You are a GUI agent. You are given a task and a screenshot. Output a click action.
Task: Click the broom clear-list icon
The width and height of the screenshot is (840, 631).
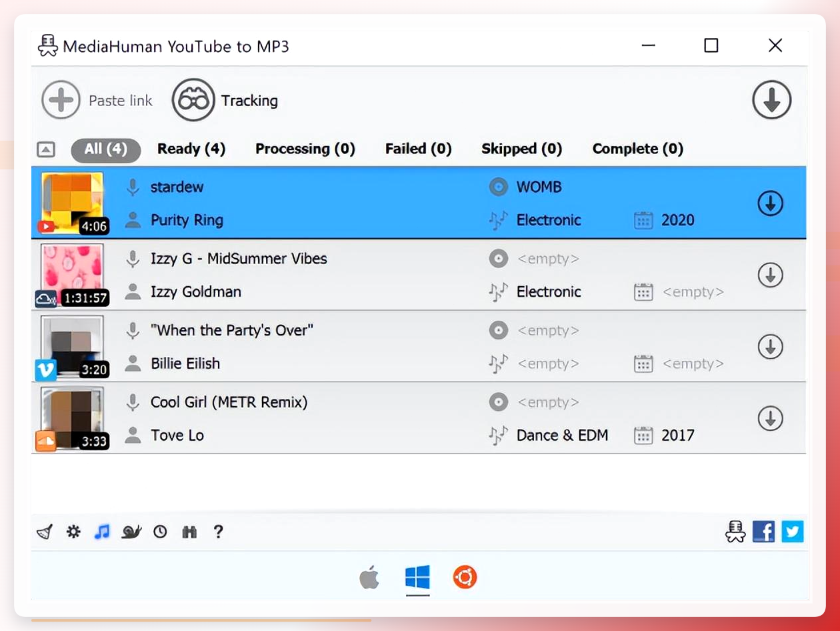45,532
